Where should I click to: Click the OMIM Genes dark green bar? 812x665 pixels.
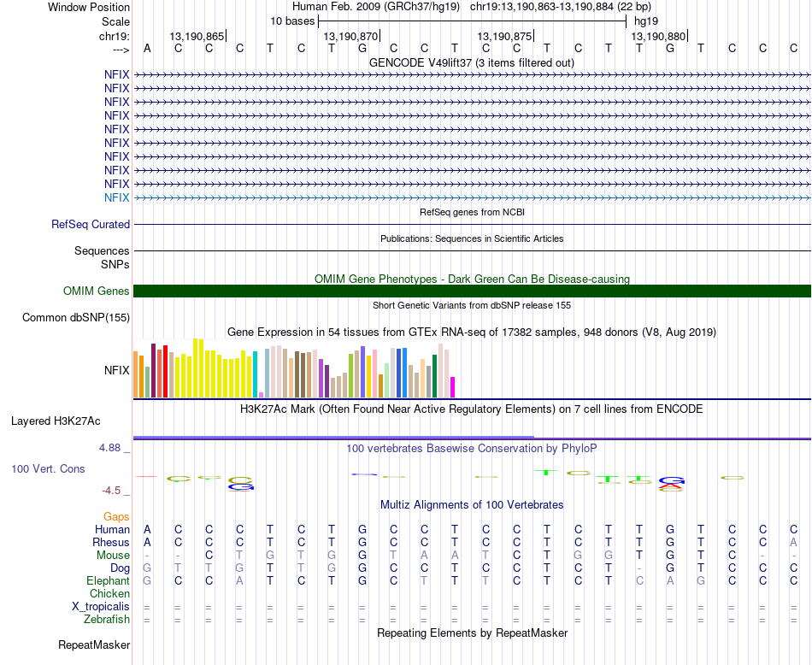[472, 291]
